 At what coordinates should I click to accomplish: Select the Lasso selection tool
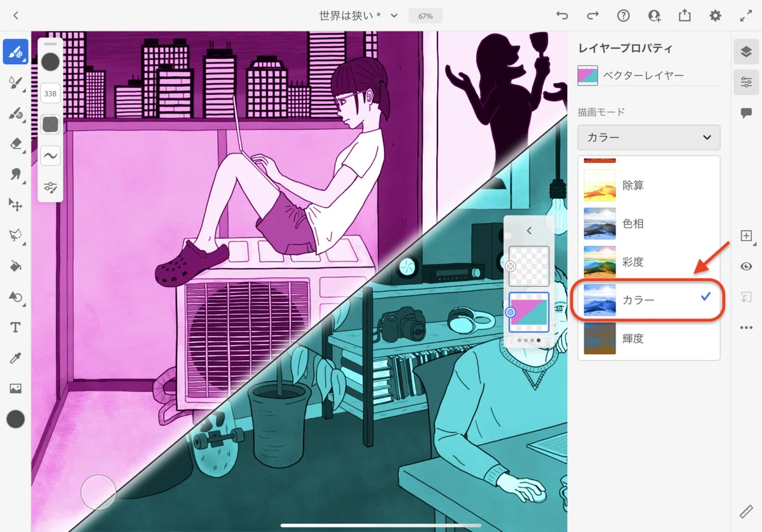(15, 236)
